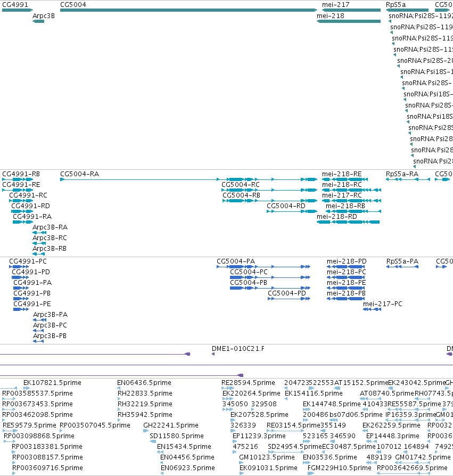
Task: Select the mei-218 gene label
Action: (331, 16)
